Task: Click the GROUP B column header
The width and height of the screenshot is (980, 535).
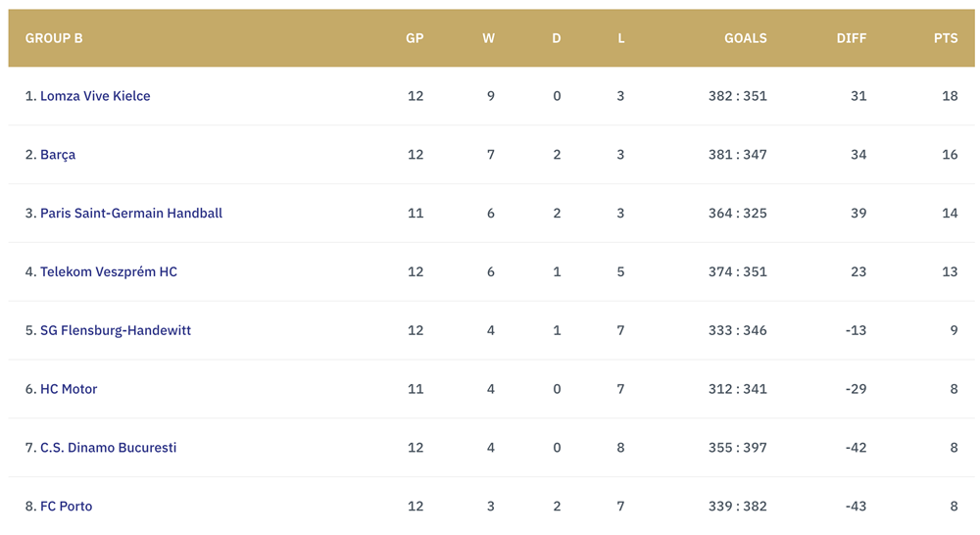Action: (x=54, y=38)
